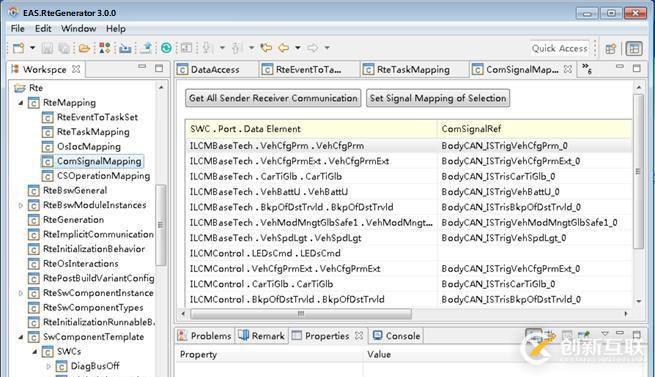Screen dimensions: 655x377
Task: Click the BodyCAN_ISTrigVehSpdLgt_0 cell
Action: click(x=534, y=238)
